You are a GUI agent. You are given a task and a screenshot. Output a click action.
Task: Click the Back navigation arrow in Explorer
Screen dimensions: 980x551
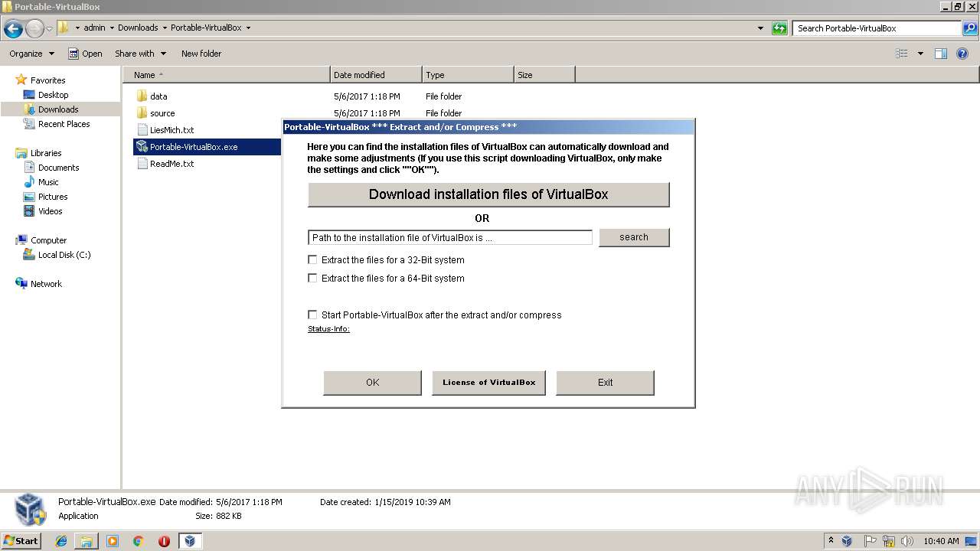(13, 29)
